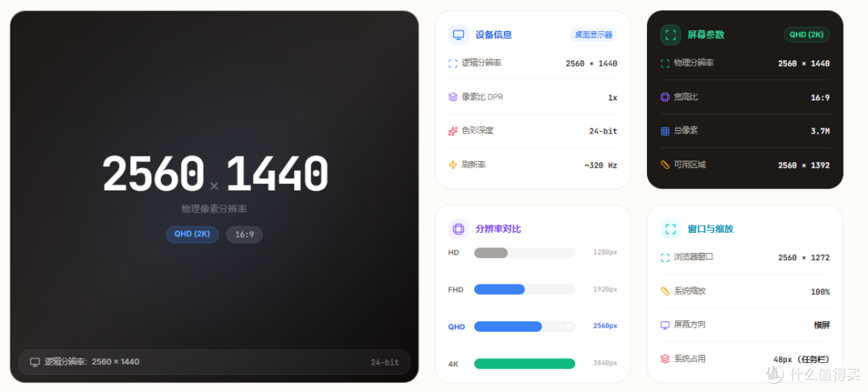Click the large 2560 × 1440 resolution heading
The width and height of the screenshot is (868, 392).
(x=215, y=174)
